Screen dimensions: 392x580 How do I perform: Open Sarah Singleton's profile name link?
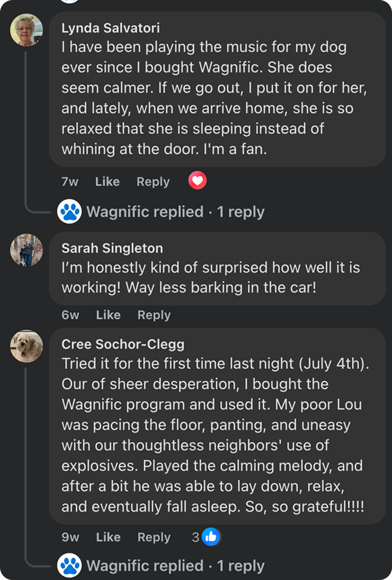112,248
